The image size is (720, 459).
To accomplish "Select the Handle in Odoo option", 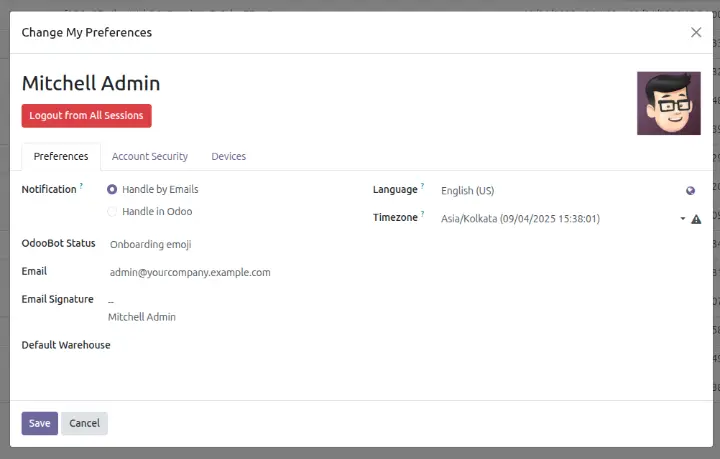I will click(x=112, y=211).
